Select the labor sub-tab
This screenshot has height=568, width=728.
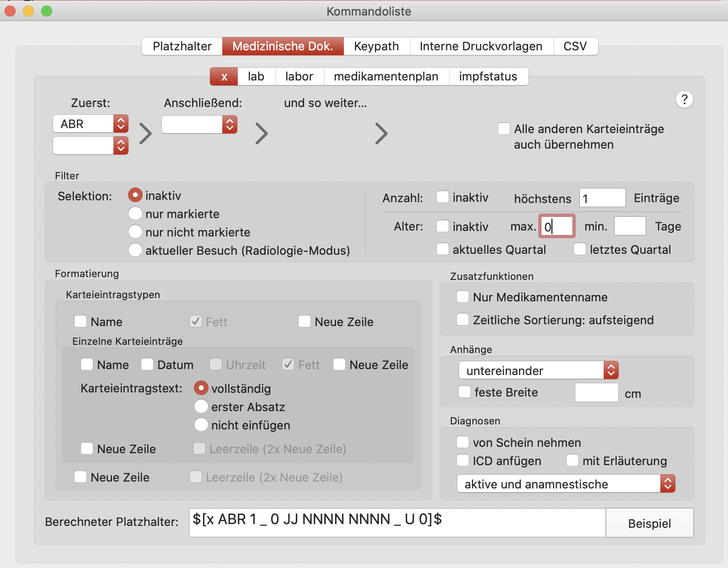299,76
